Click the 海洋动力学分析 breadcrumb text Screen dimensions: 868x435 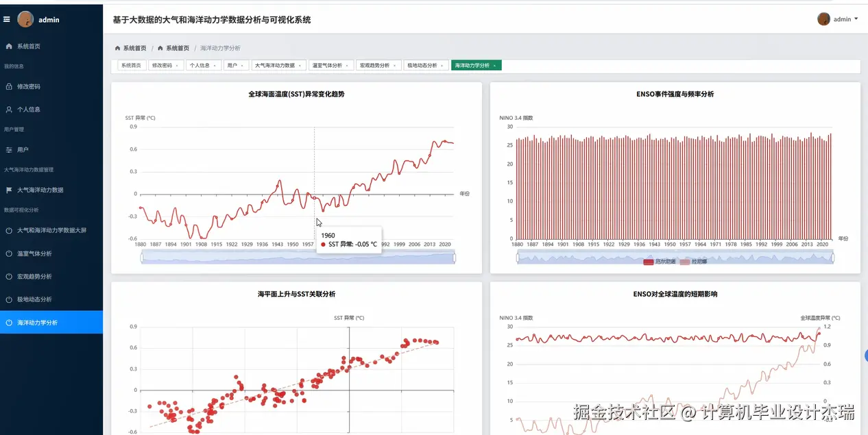[220, 48]
